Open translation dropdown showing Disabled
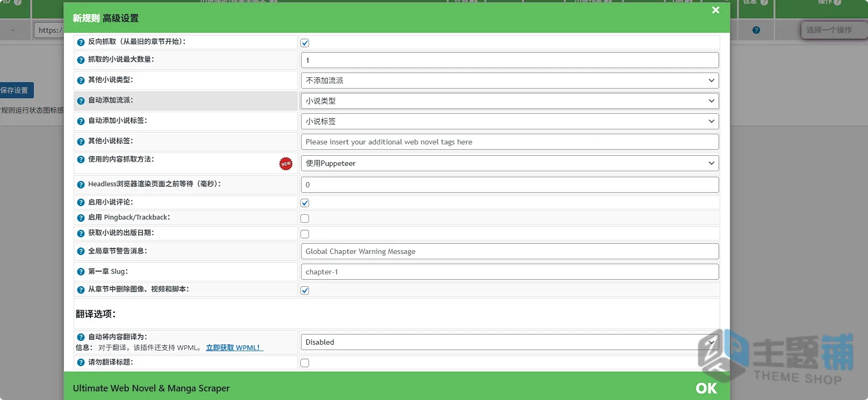Image resolution: width=868 pixels, height=400 pixels. pyautogui.click(x=510, y=342)
